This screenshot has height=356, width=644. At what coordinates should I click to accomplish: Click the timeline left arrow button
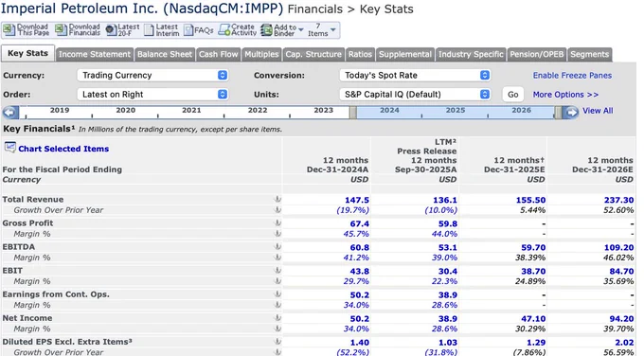pos(10,112)
